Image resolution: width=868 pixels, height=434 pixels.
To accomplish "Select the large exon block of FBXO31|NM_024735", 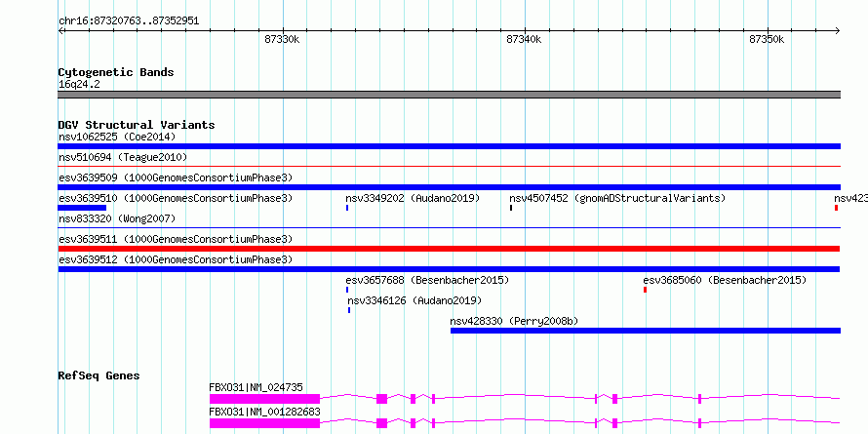I will pos(264,399).
